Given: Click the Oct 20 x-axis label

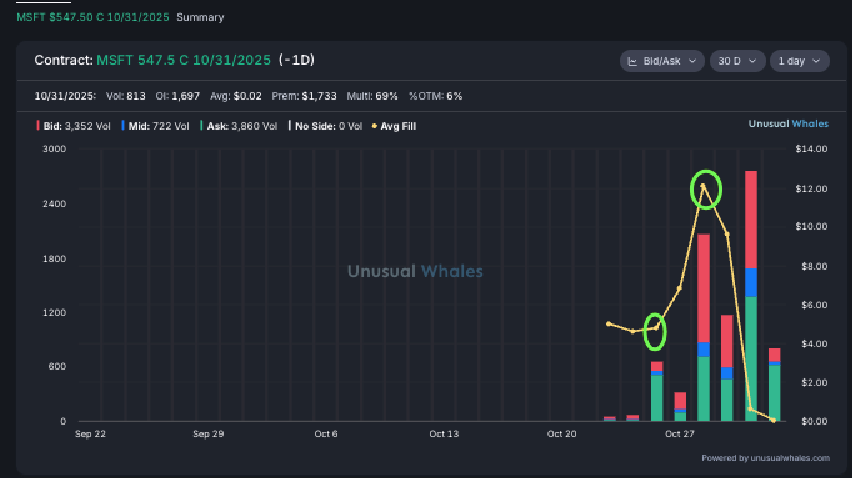Looking at the screenshot, I should 561,434.
